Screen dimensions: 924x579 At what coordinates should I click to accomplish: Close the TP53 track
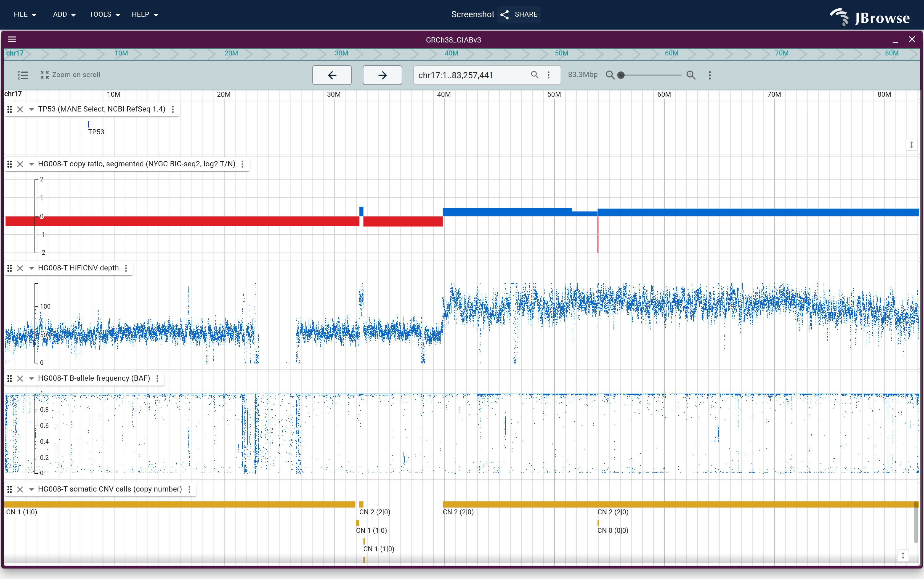pos(20,110)
